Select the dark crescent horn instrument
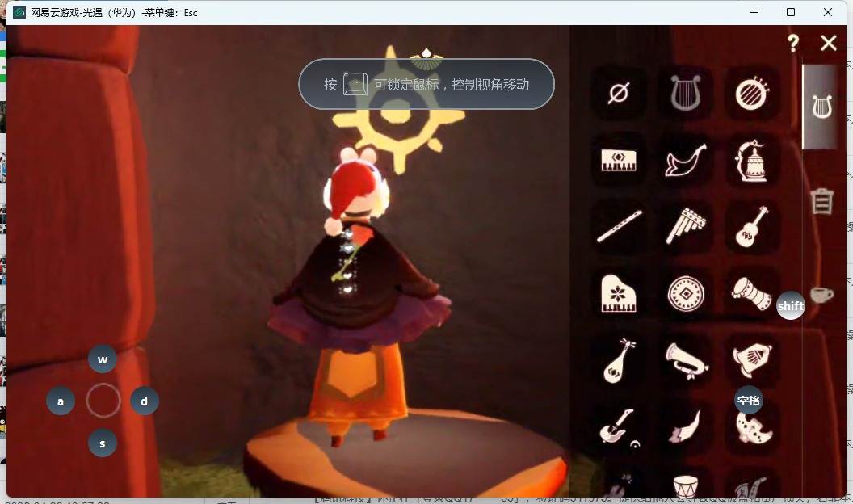The height and width of the screenshot is (504, 853). pyautogui.click(x=686, y=427)
